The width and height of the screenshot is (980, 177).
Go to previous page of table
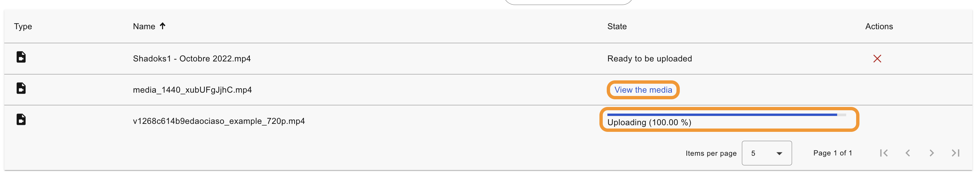908,153
